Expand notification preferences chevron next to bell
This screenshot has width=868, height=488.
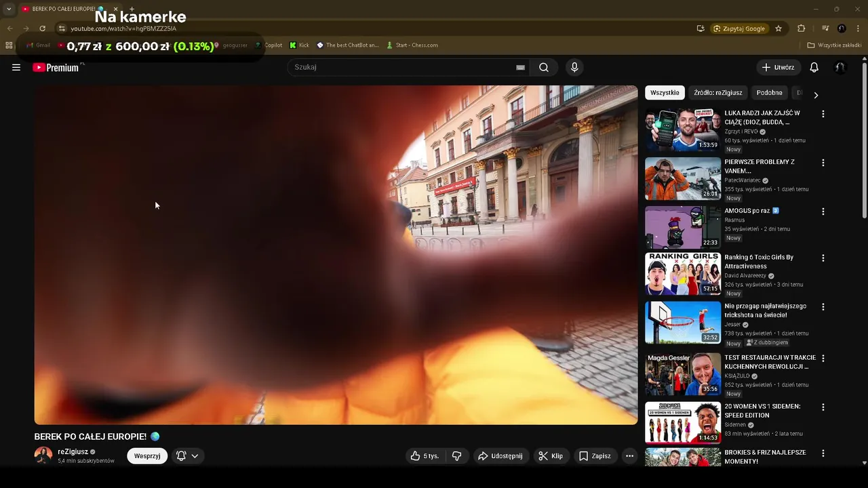point(195,456)
